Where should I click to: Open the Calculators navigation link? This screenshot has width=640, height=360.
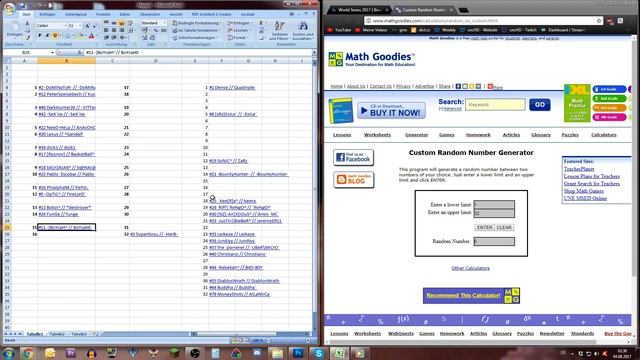[x=604, y=135]
